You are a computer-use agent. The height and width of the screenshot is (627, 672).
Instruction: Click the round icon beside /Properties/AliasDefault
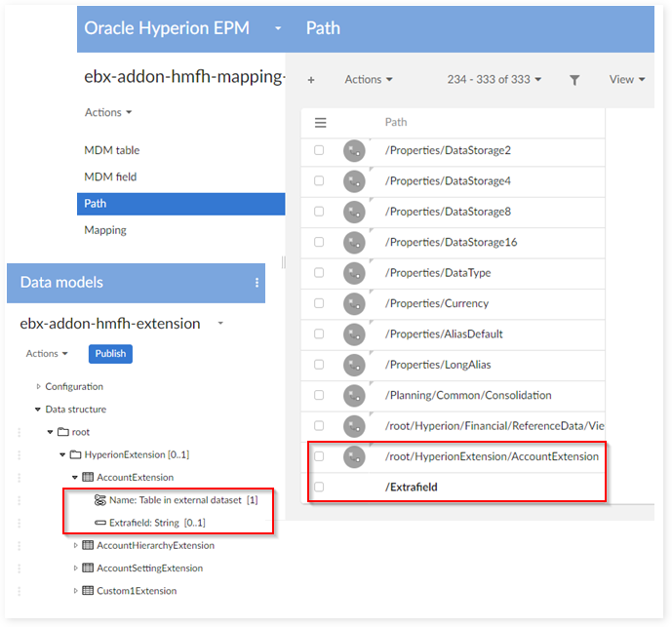354,334
